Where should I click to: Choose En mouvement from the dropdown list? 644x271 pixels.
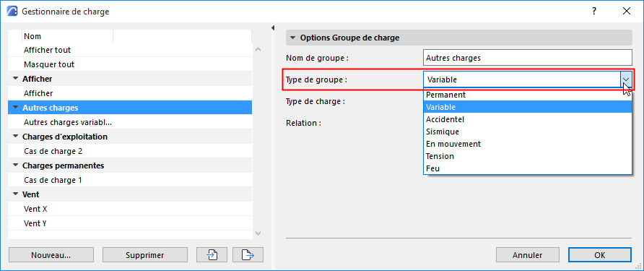point(527,144)
